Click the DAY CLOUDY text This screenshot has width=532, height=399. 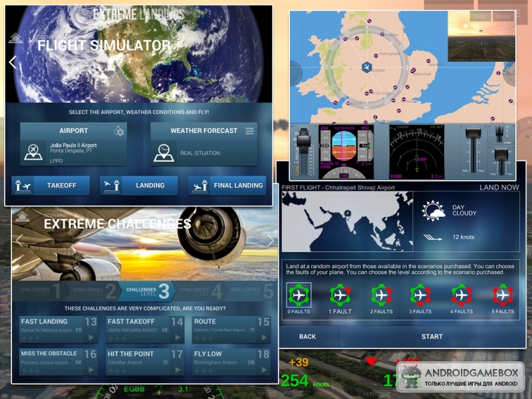[464, 210]
